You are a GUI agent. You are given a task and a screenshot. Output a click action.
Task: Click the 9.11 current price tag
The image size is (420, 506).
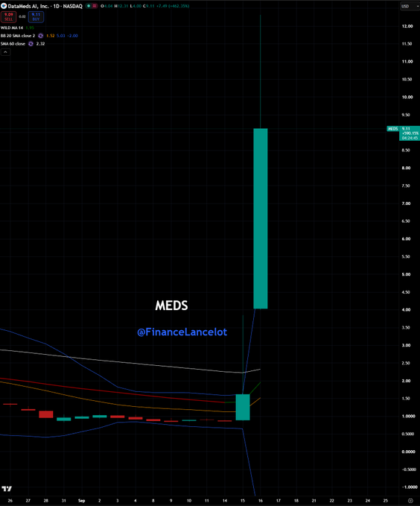click(x=410, y=133)
